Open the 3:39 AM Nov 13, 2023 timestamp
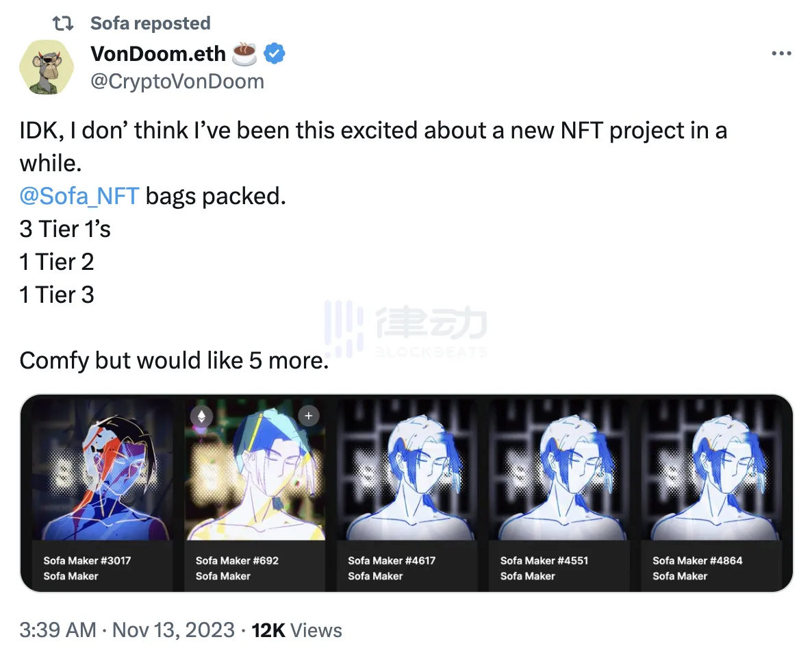Image resolution: width=812 pixels, height=659 pixels. tap(127, 630)
